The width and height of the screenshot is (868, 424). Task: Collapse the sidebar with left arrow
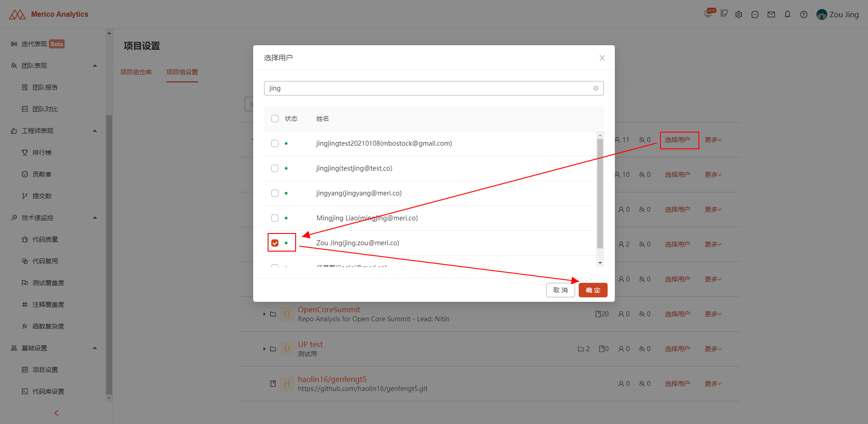coord(57,413)
